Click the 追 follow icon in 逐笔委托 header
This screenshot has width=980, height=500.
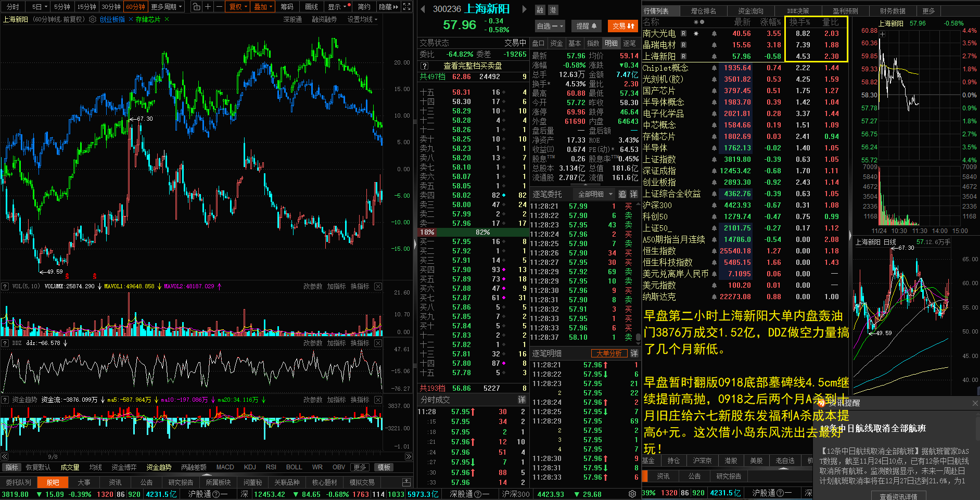click(622, 194)
